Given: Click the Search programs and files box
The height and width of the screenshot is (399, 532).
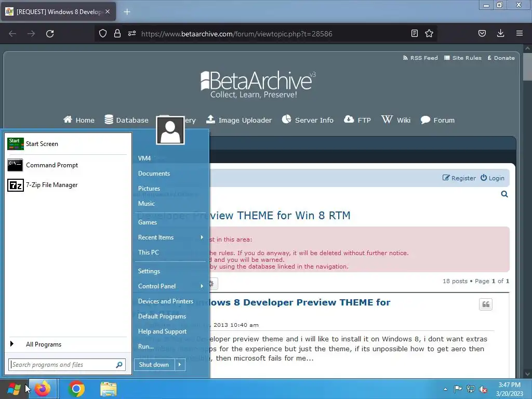Looking at the screenshot, I should pos(62,365).
